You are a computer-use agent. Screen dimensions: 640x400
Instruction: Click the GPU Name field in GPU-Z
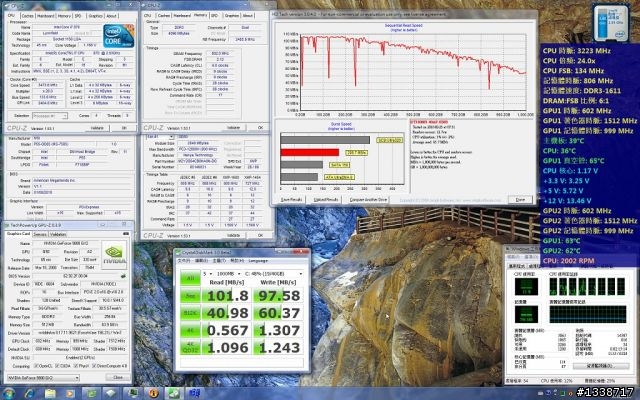pos(65,243)
